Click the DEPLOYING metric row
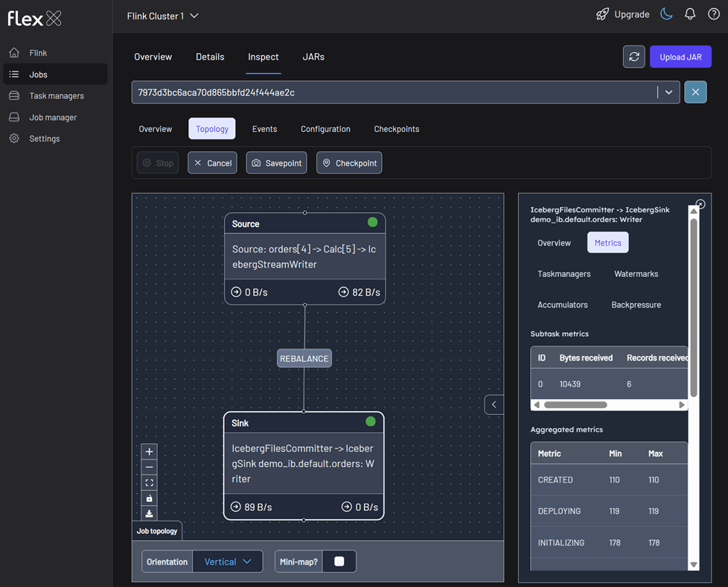728x587 pixels. click(609, 511)
